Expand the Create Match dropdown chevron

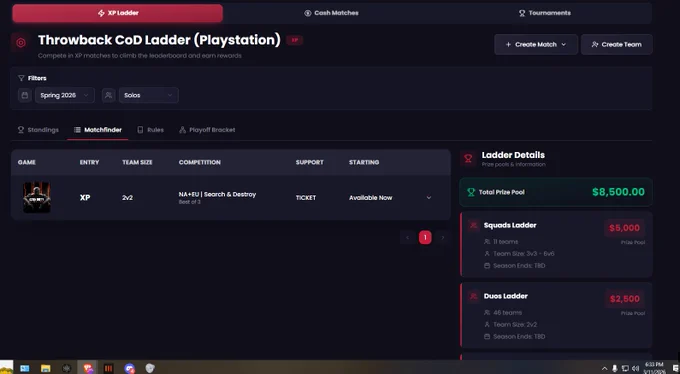tap(564, 44)
